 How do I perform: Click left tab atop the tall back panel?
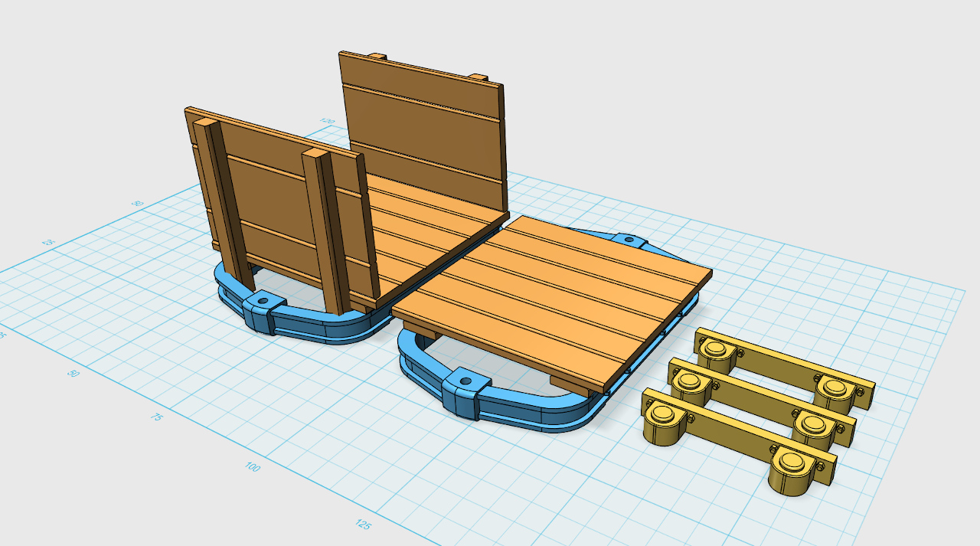click(x=377, y=57)
